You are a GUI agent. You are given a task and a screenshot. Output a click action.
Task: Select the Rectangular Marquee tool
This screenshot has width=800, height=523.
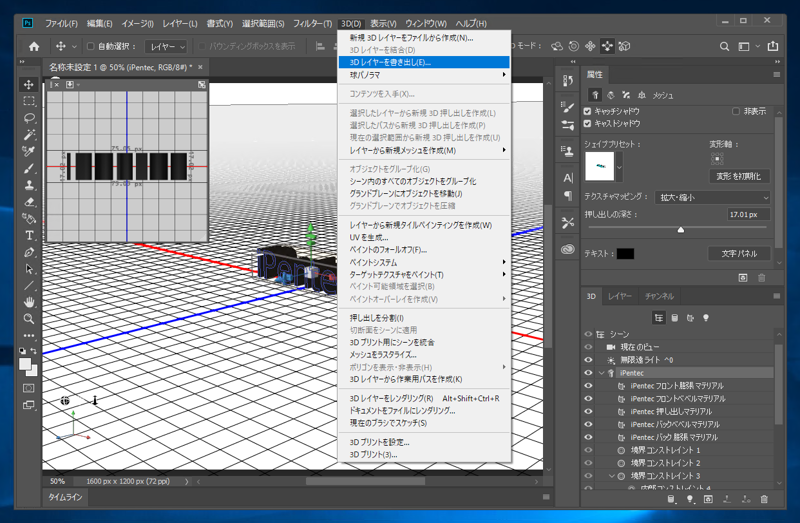click(x=29, y=101)
